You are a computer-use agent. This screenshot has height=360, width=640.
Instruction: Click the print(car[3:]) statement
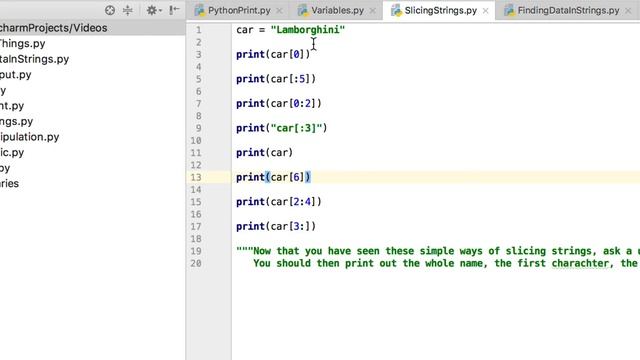276,226
